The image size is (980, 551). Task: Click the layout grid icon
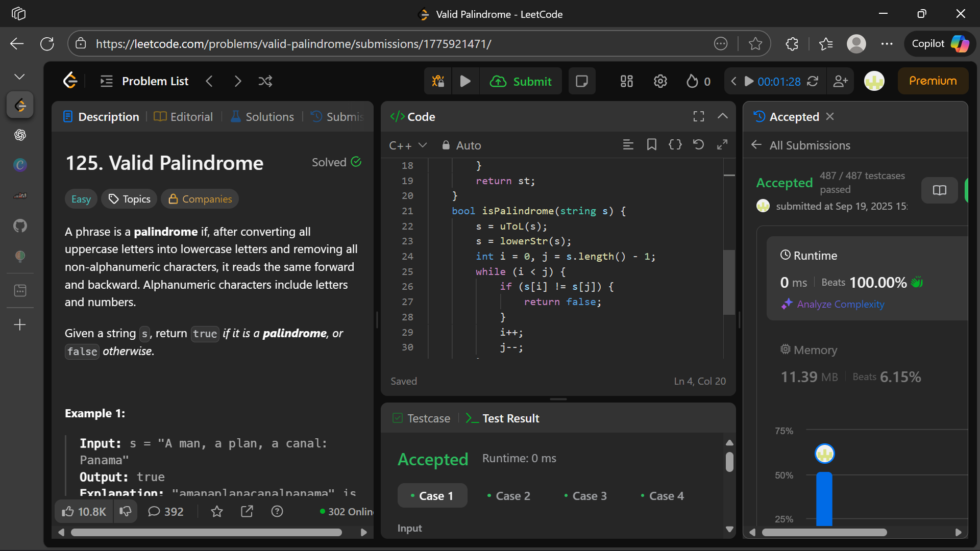pos(627,81)
